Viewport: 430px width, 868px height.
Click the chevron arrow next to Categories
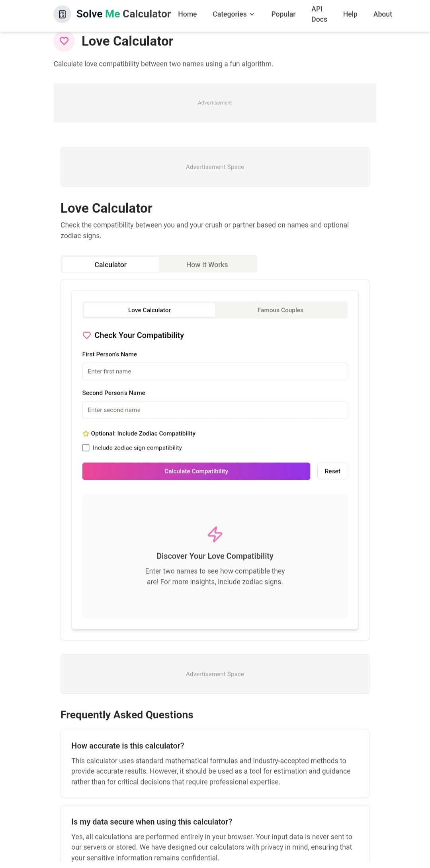[252, 14]
